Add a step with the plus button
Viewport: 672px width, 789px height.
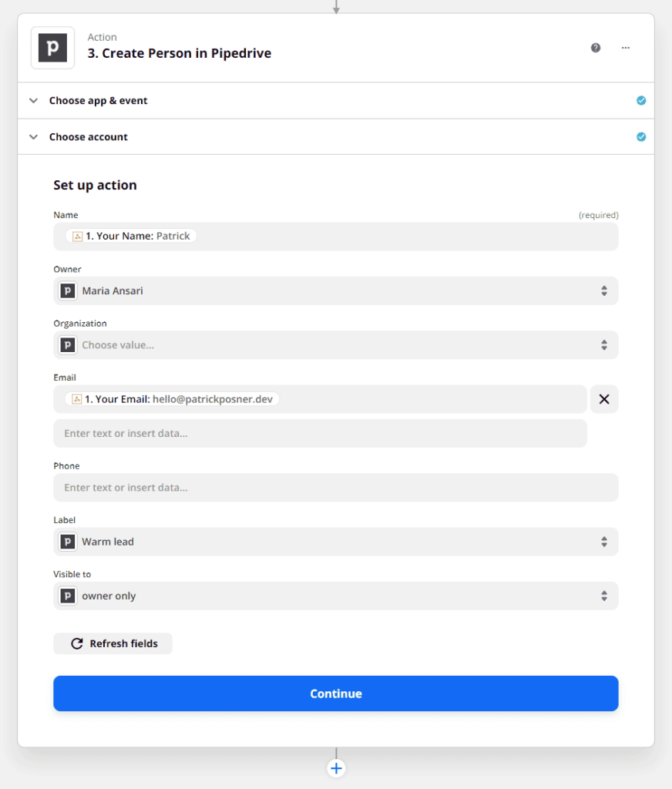tap(336, 768)
